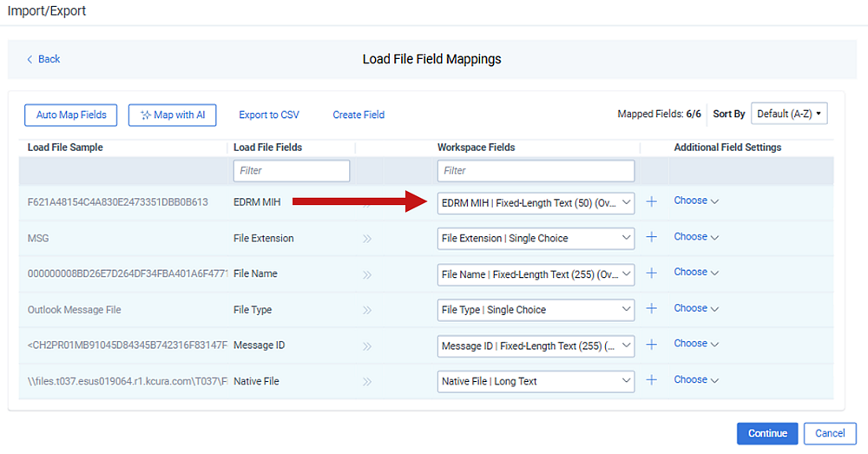868x454 pixels.
Task: Select the File Name load file field
Action: (255, 273)
